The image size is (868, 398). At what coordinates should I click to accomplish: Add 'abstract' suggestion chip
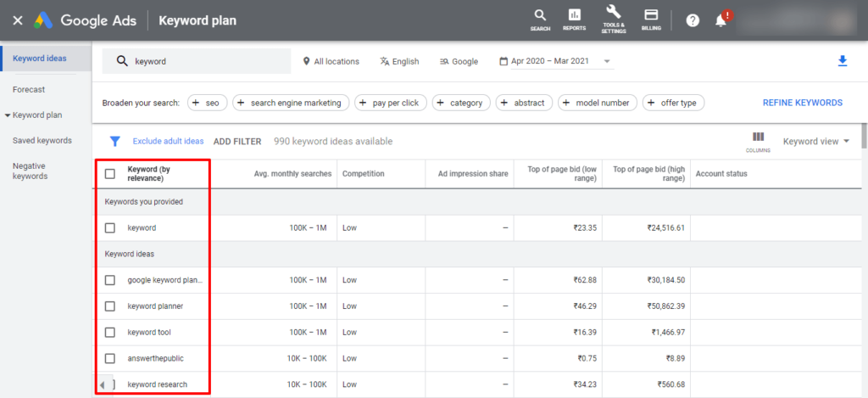point(524,103)
